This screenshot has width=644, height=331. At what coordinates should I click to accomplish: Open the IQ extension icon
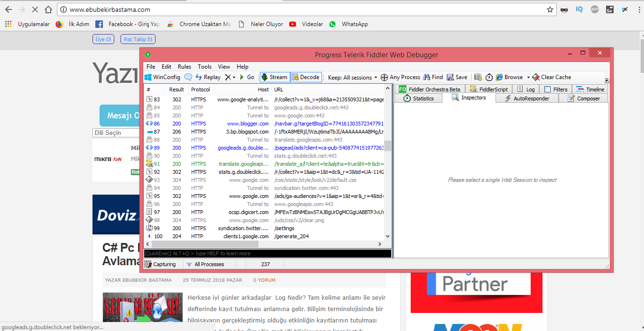click(x=579, y=9)
